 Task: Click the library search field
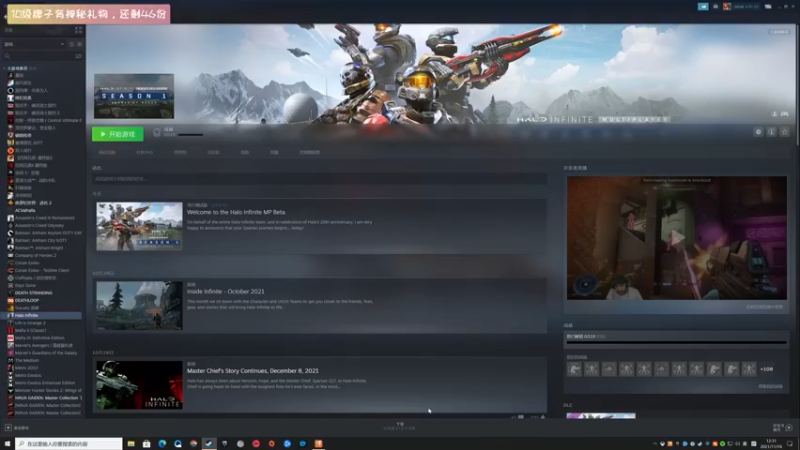38,56
